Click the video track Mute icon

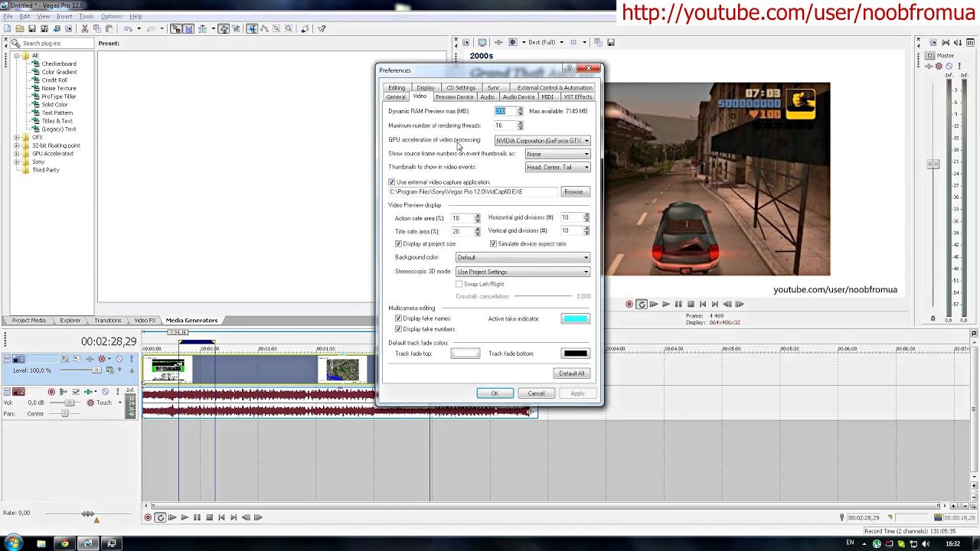[x=119, y=359]
